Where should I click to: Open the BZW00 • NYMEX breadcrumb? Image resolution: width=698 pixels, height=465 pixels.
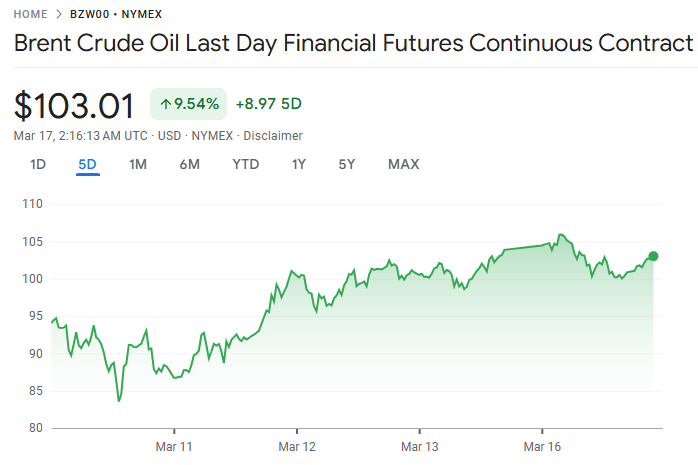116,14
